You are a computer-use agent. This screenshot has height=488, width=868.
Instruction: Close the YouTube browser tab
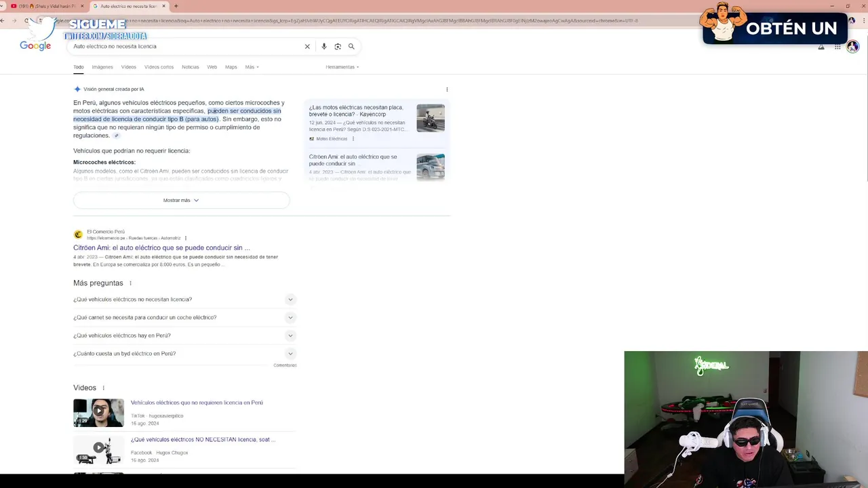coord(82,6)
